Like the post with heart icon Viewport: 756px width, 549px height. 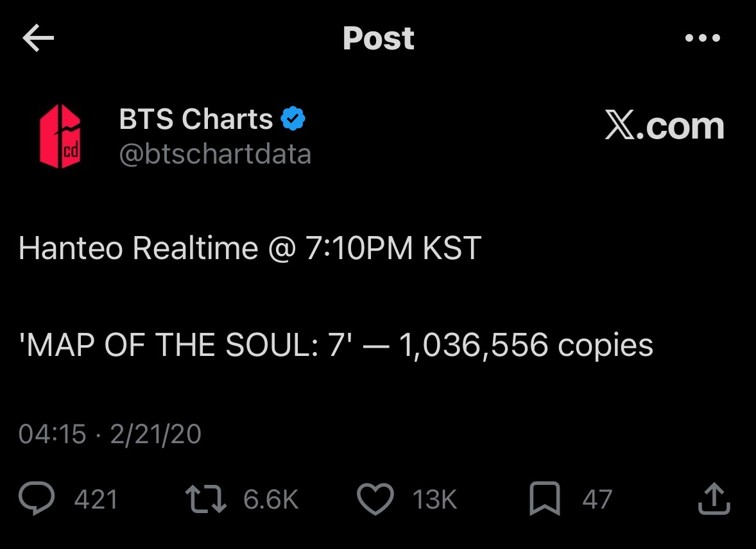375,500
